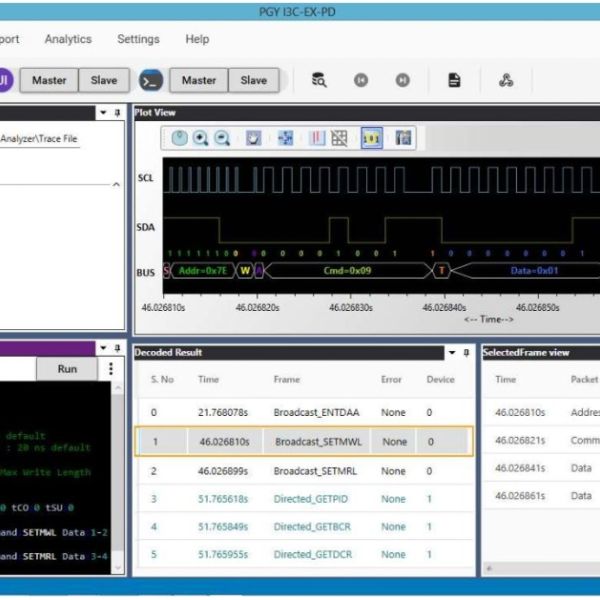600x600 pixels.
Task: Click the three-node share icon in toolbar
Action: tap(506, 80)
